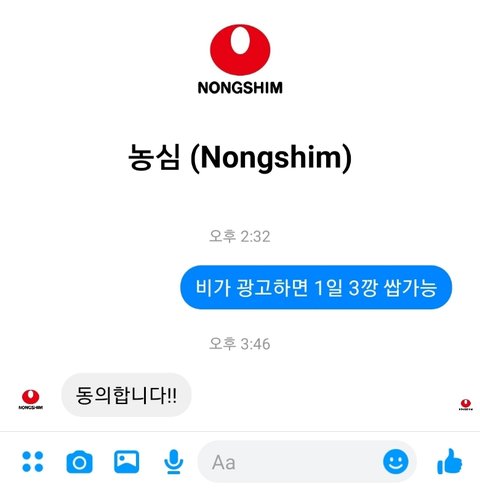Tap the 오후 2:32 timestamp
The width and height of the screenshot is (480, 492).
(x=239, y=236)
